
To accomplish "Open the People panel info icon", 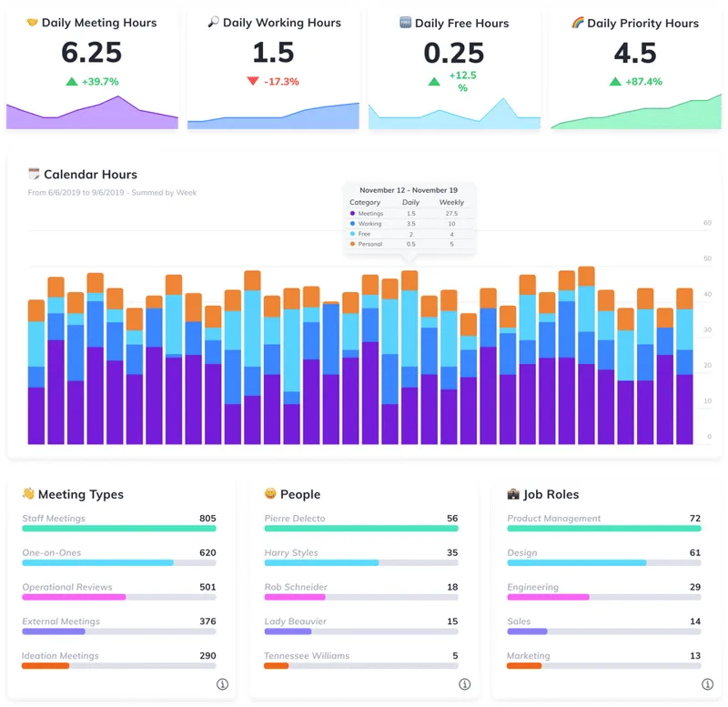I will pyautogui.click(x=465, y=683).
